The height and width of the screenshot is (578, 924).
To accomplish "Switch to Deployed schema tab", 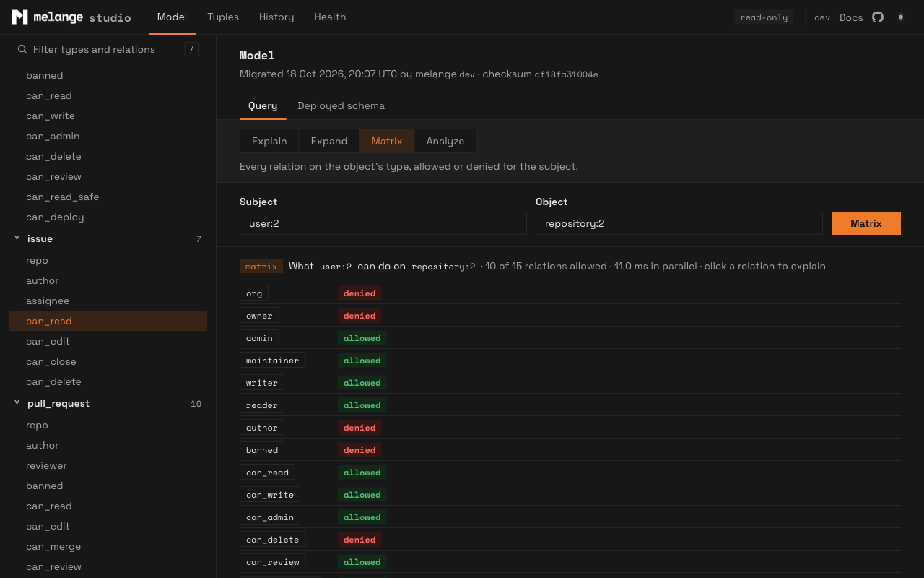I will (341, 105).
